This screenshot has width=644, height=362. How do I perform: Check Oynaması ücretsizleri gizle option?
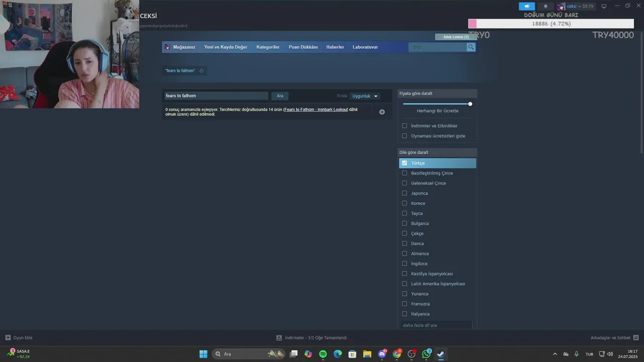tap(405, 136)
